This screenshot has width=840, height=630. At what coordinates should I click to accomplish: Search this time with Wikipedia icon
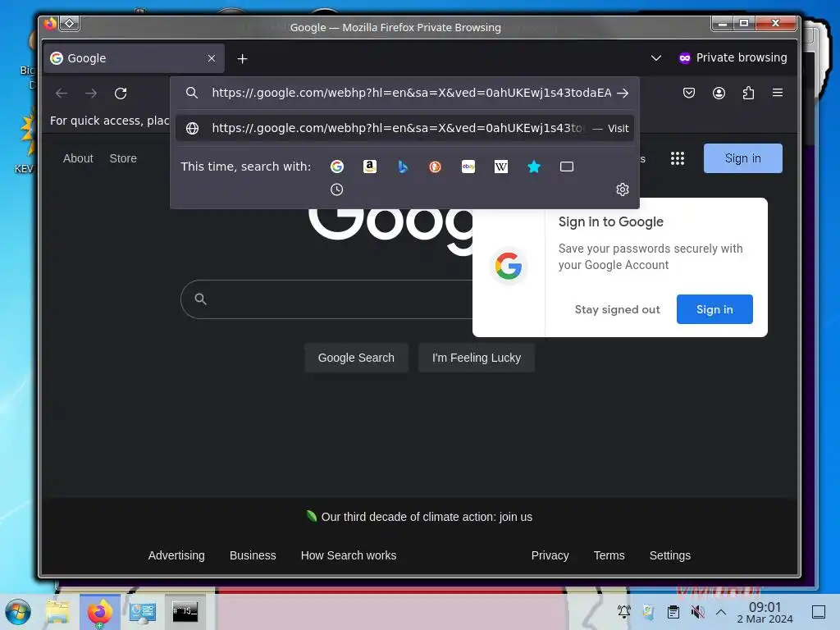point(501,167)
